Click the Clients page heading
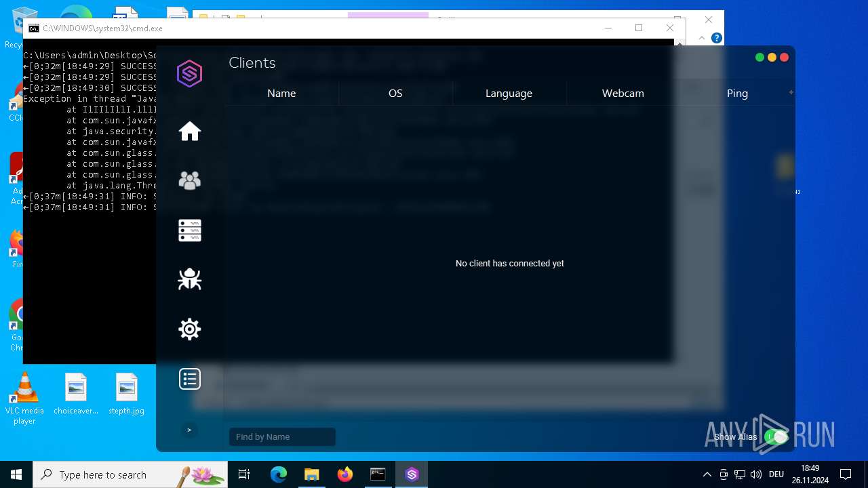This screenshot has width=868, height=488. pos(252,63)
